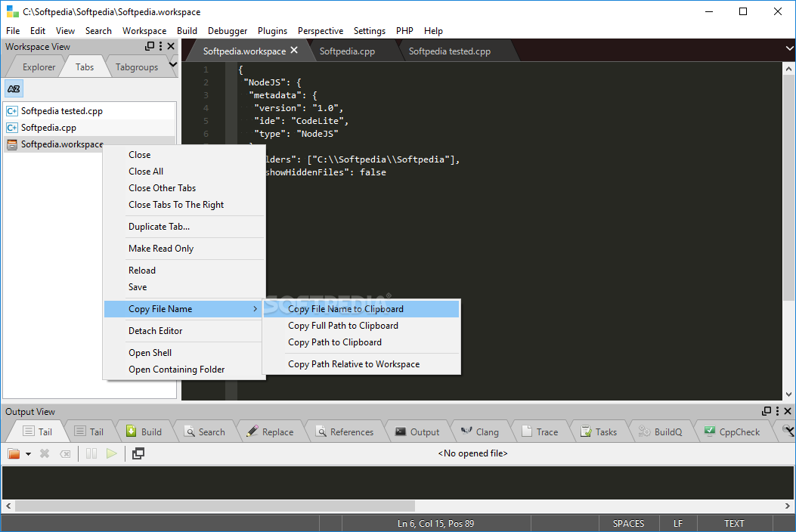The height and width of the screenshot is (532, 796).
Task: Open the editor tabs list dropdown
Action: 789,48
